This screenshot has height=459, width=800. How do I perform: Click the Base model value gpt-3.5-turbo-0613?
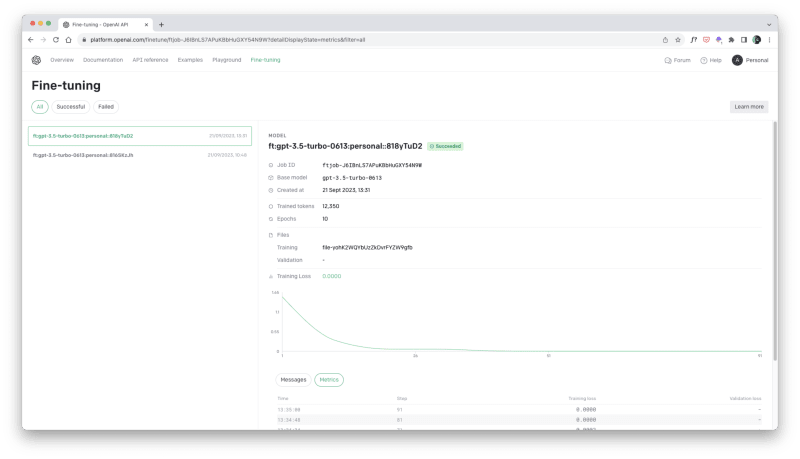click(352, 178)
